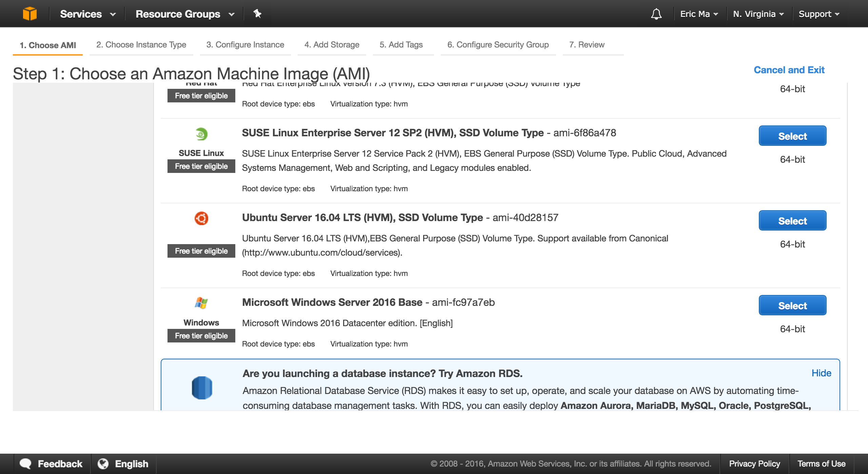
Task: Hide the Amazon RDS suggestion banner
Action: coord(821,373)
